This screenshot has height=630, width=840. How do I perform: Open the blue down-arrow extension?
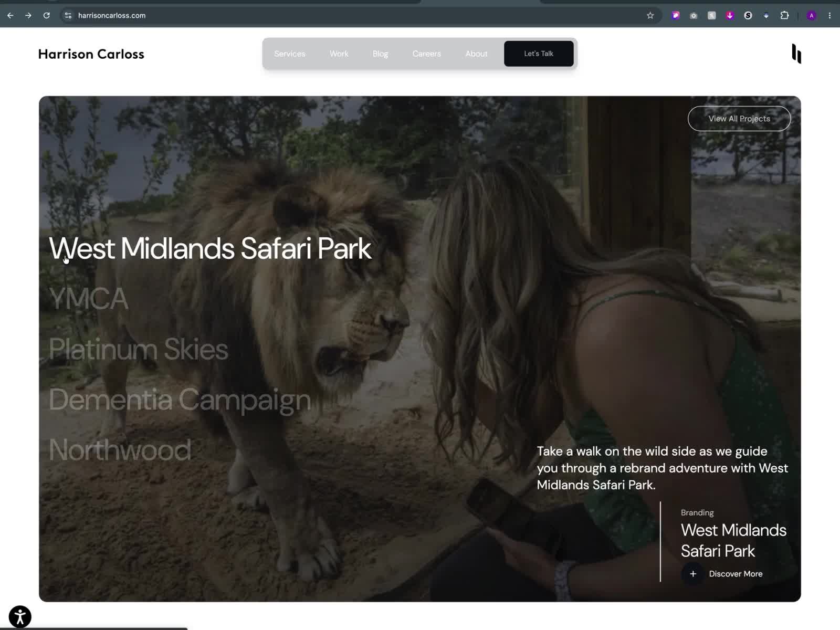coord(766,16)
